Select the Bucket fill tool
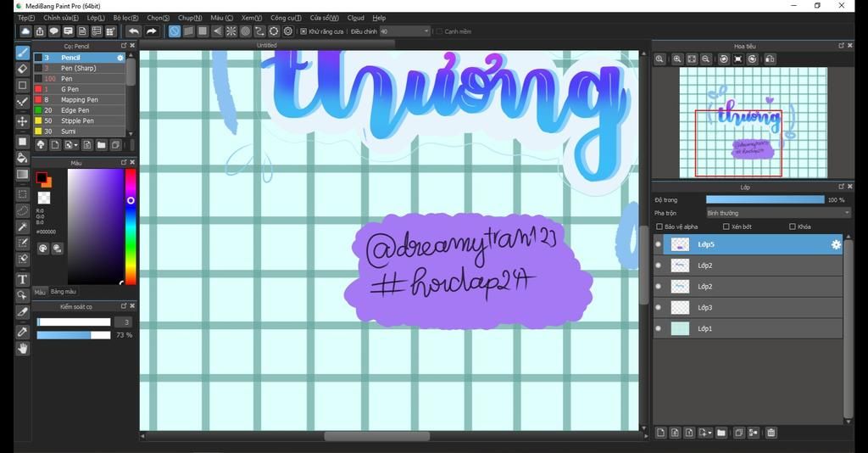This screenshot has width=868, height=453. [22, 158]
